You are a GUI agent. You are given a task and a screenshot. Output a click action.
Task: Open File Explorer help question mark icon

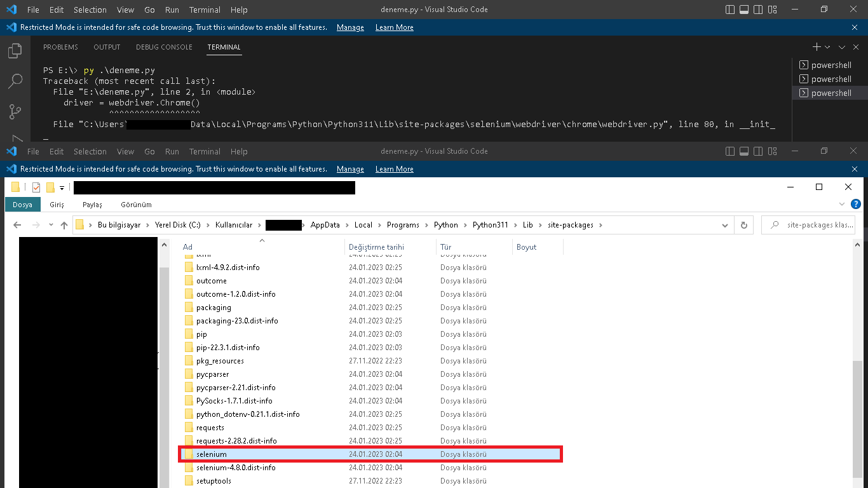(855, 205)
